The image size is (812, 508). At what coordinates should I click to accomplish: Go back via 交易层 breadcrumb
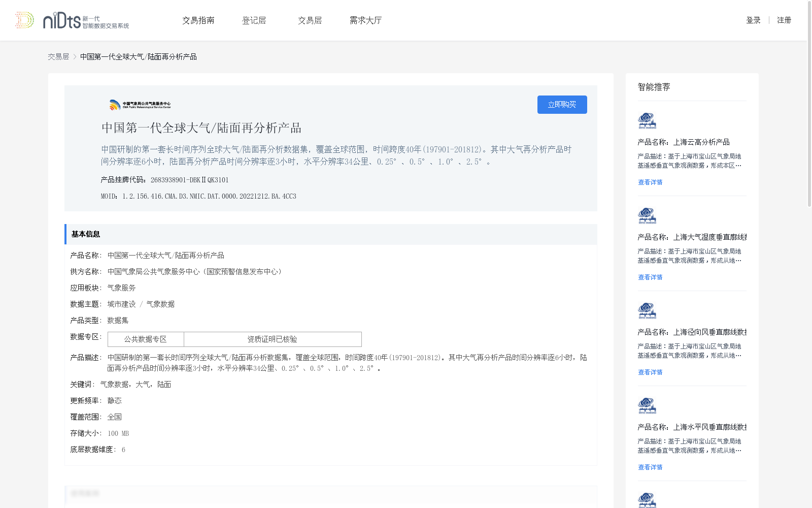pos(58,57)
